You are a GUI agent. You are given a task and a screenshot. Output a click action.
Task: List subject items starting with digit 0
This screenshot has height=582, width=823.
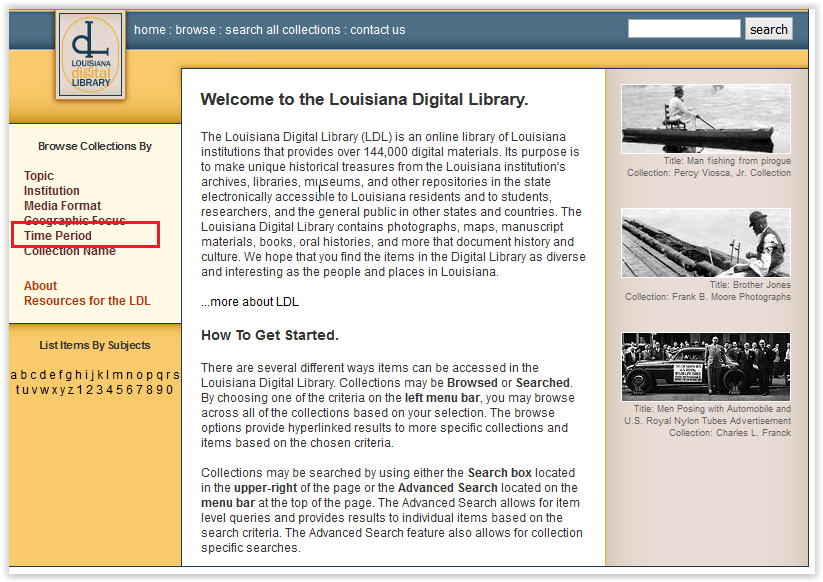169,390
